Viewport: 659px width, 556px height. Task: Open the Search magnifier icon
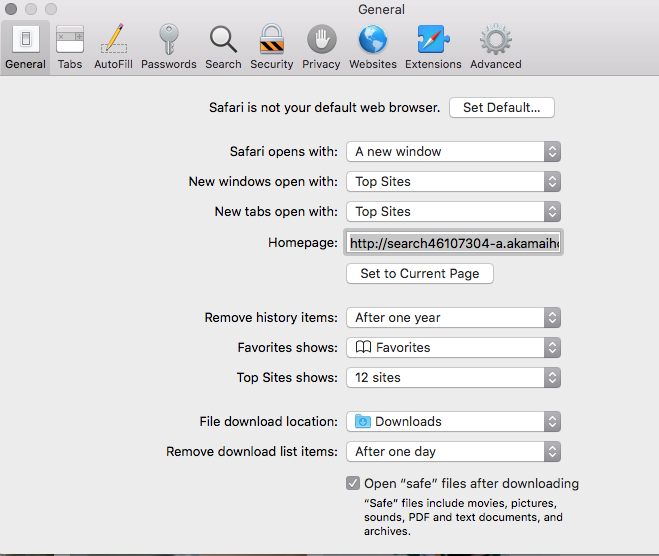click(223, 40)
